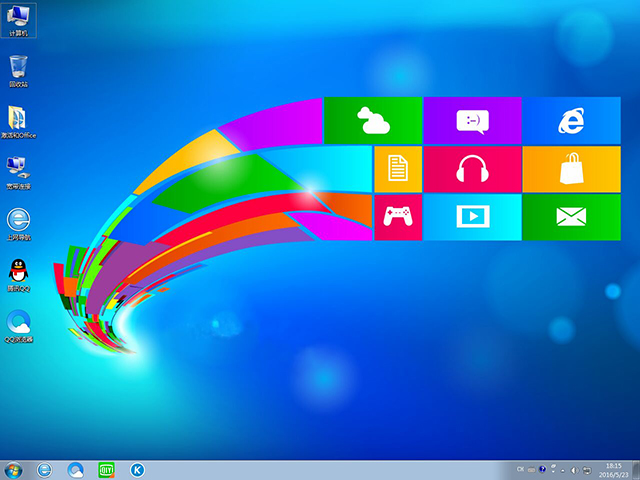Select the 腾讯QQ penguin desktop icon

tap(18, 275)
